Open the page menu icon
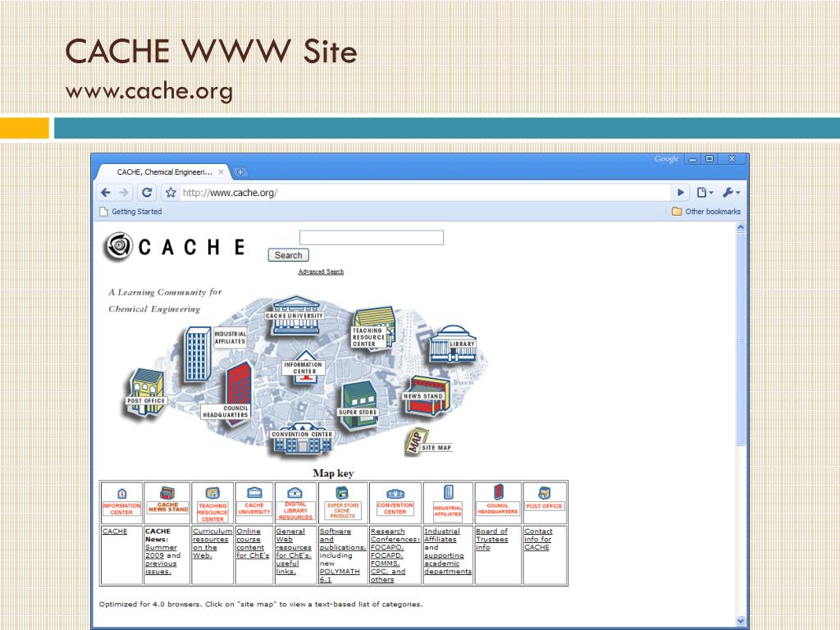Image resolution: width=840 pixels, height=630 pixels. 705,192
